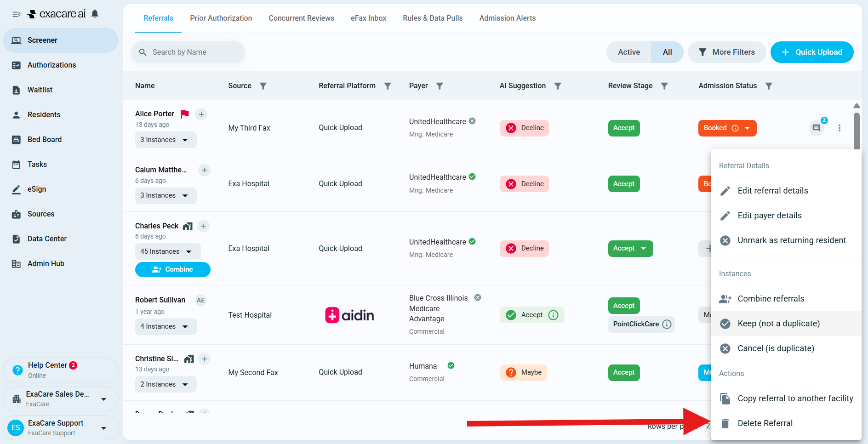
Task: Open Rules & Data Pulls tab
Action: pyautogui.click(x=433, y=18)
